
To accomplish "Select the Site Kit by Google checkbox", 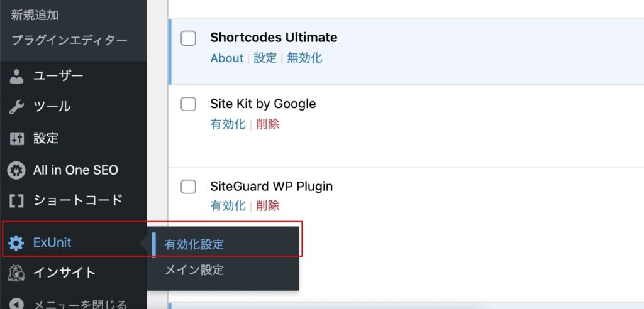I will point(189,104).
